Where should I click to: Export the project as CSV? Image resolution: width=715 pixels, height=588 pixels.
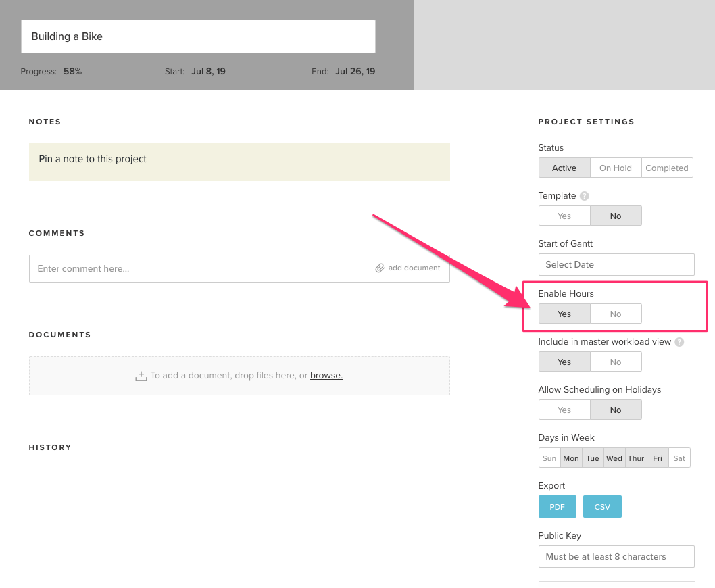[x=601, y=506]
